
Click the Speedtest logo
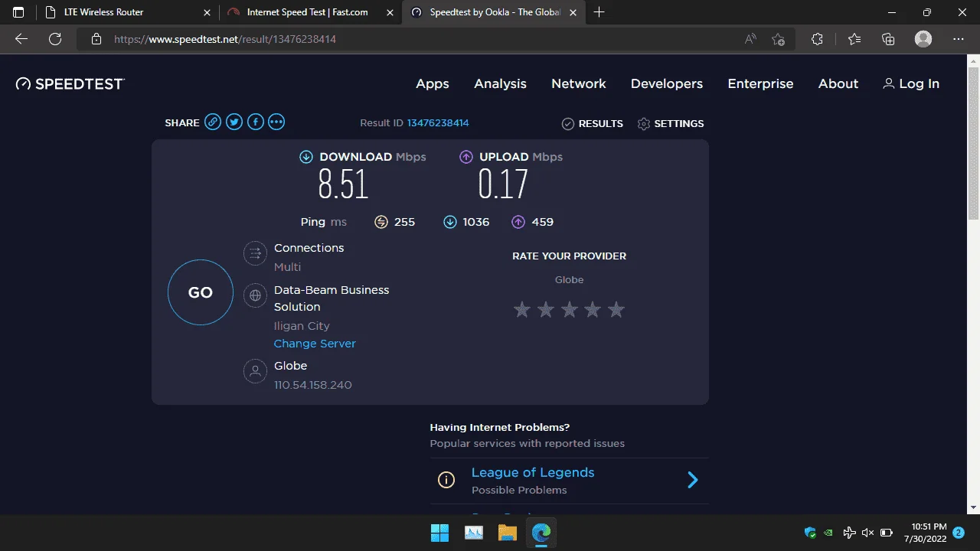(70, 83)
